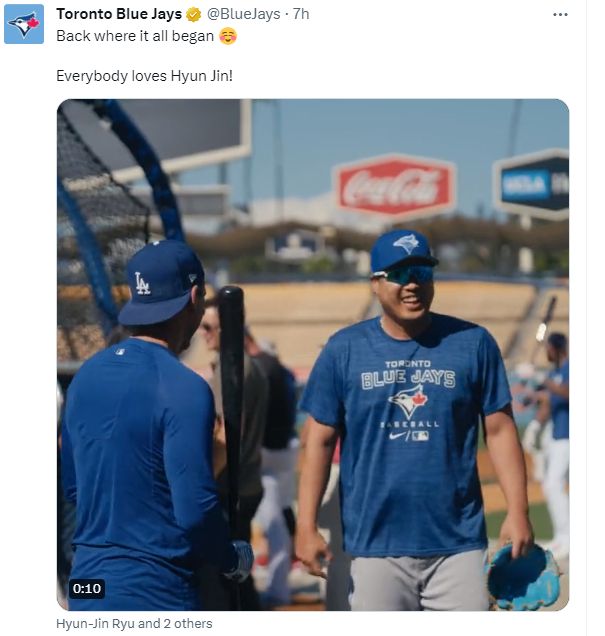Click the "Everybody loves Hyun Jin!" line
605x636 pixels.
tap(144, 75)
